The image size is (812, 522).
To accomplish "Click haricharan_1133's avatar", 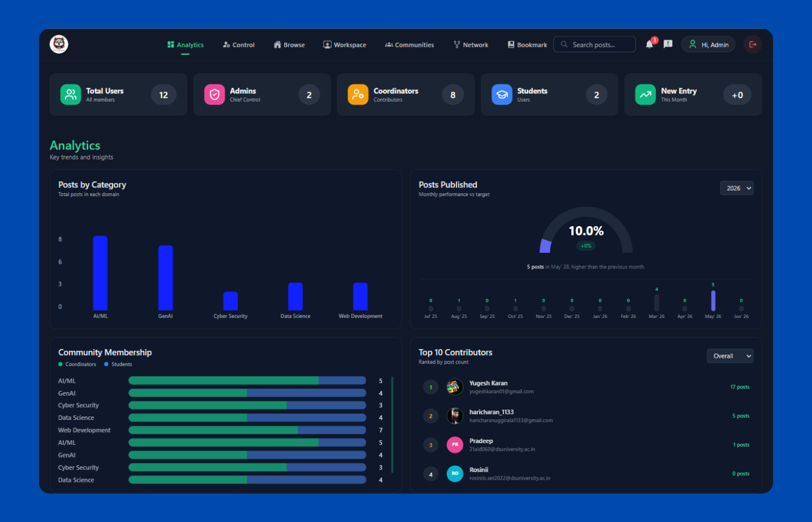I will (455, 416).
